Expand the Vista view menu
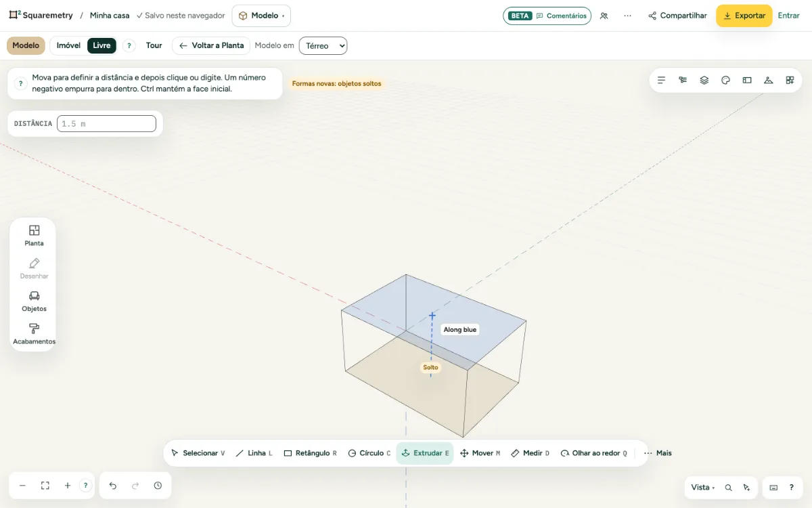Image resolution: width=812 pixels, height=508 pixels. coord(702,487)
